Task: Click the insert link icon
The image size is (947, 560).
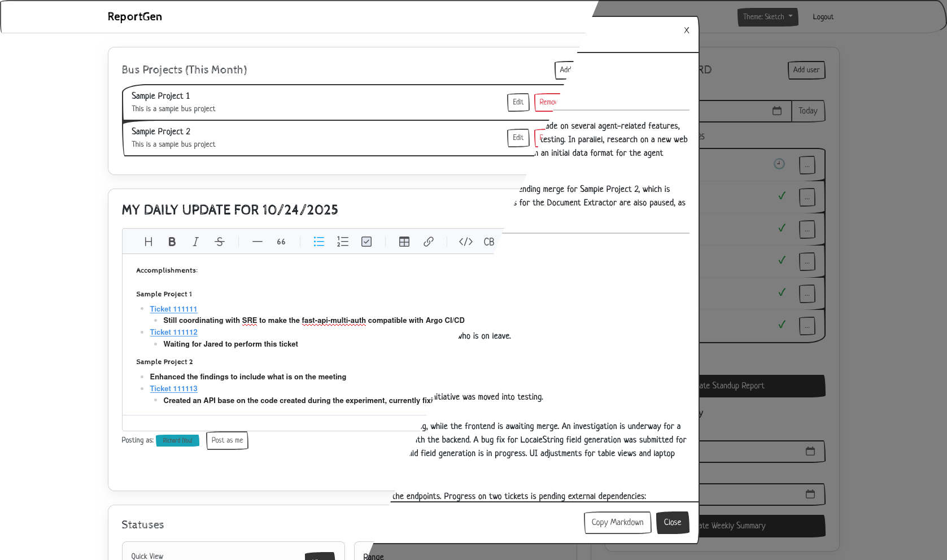Action: pos(429,242)
